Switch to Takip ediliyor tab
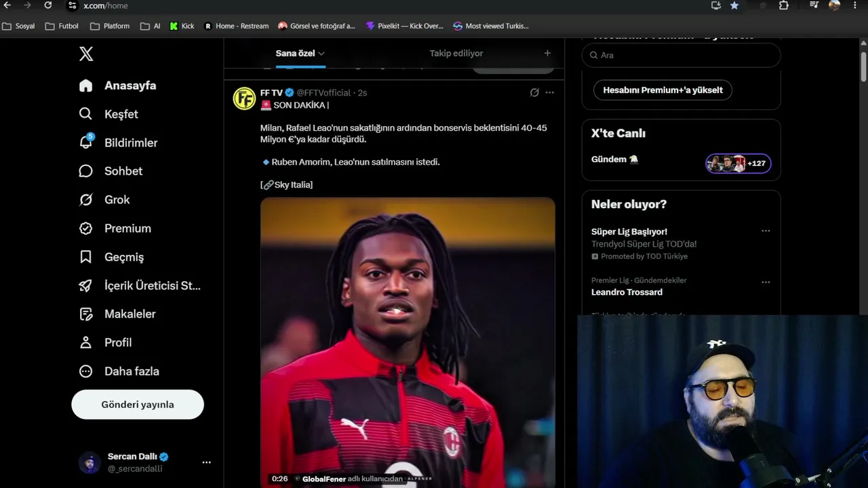 pos(456,54)
